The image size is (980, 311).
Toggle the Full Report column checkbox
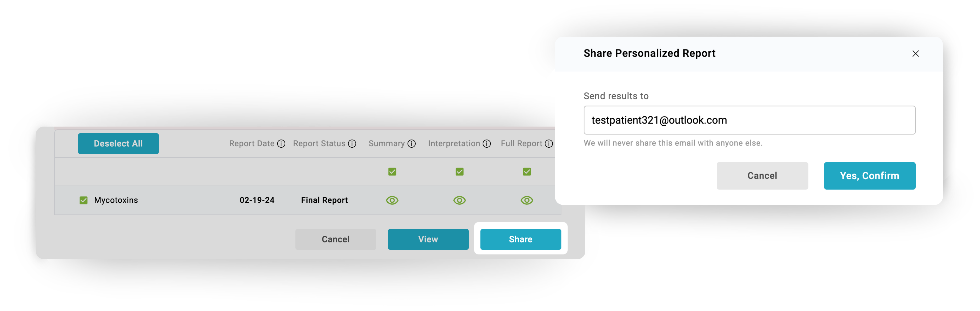click(527, 172)
